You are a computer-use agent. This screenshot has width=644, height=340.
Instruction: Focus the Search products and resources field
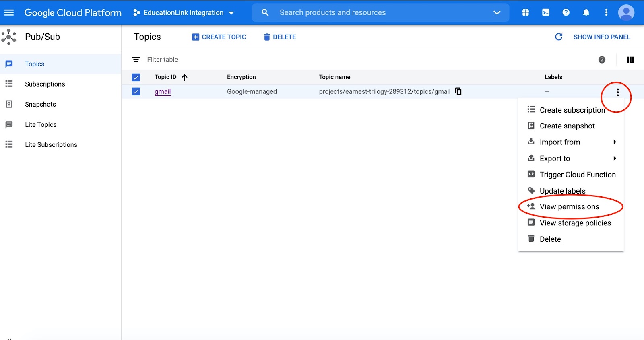click(x=380, y=12)
